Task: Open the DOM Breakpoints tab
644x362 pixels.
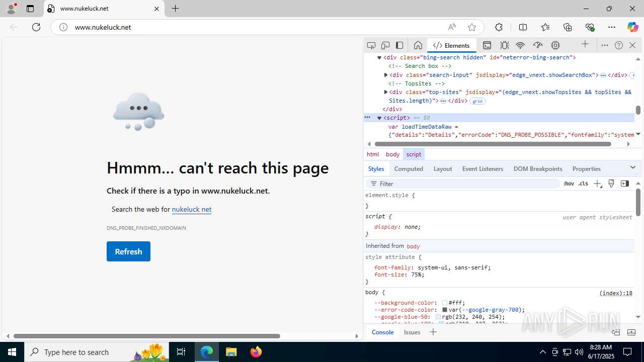Action: click(x=538, y=169)
